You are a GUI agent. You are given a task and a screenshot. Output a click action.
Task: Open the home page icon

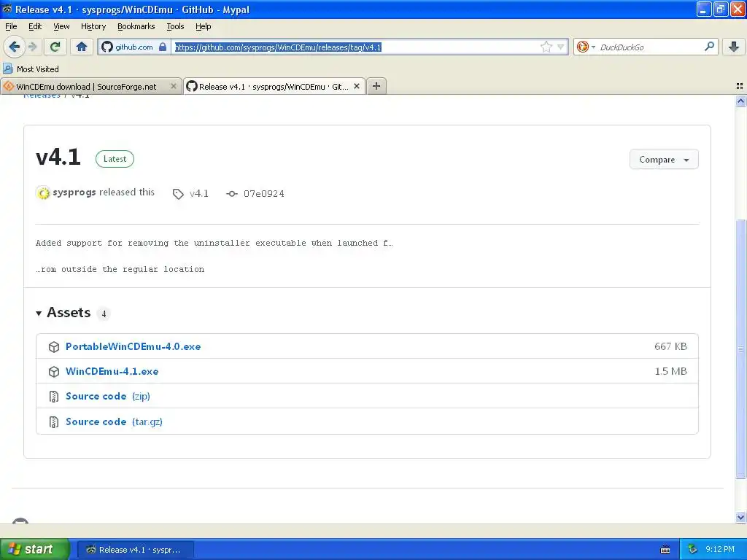pyautogui.click(x=82, y=47)
